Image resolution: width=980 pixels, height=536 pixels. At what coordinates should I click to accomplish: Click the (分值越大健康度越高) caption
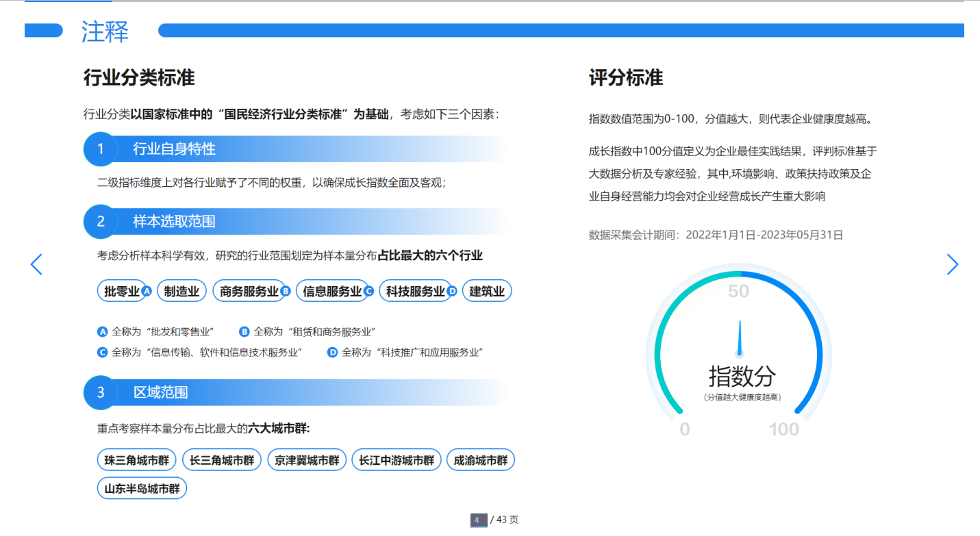coord(742,397)
